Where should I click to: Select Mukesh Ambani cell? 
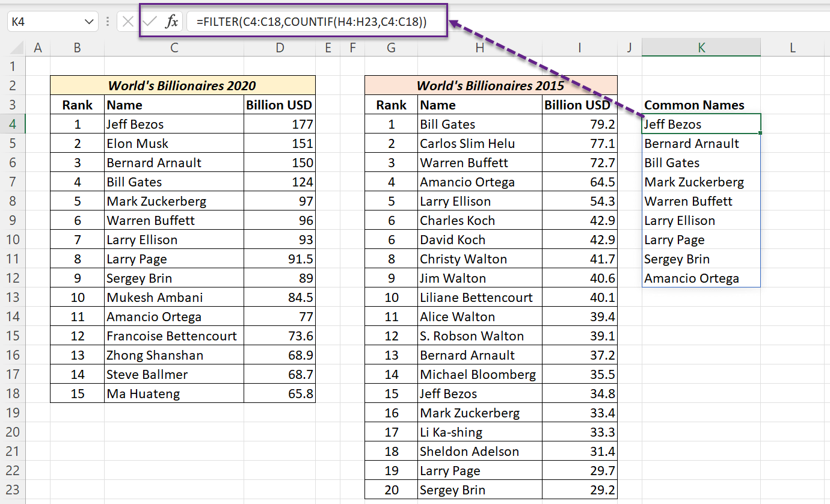(174, 297)
